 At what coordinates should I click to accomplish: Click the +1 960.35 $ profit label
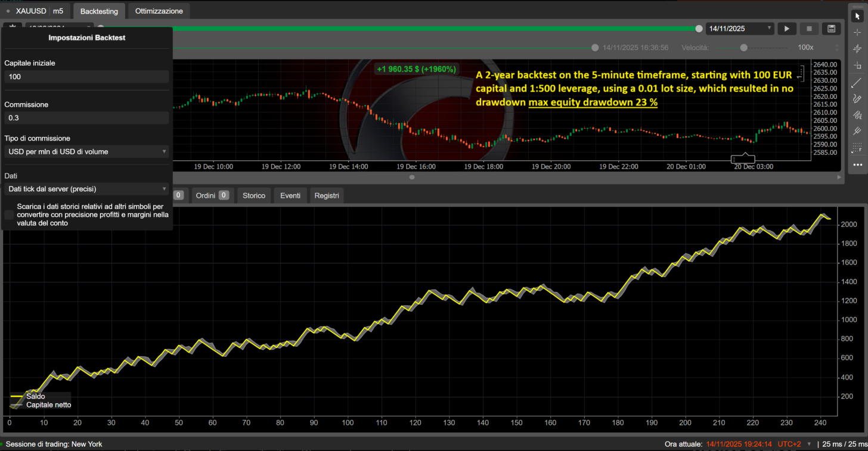[416, 69]
